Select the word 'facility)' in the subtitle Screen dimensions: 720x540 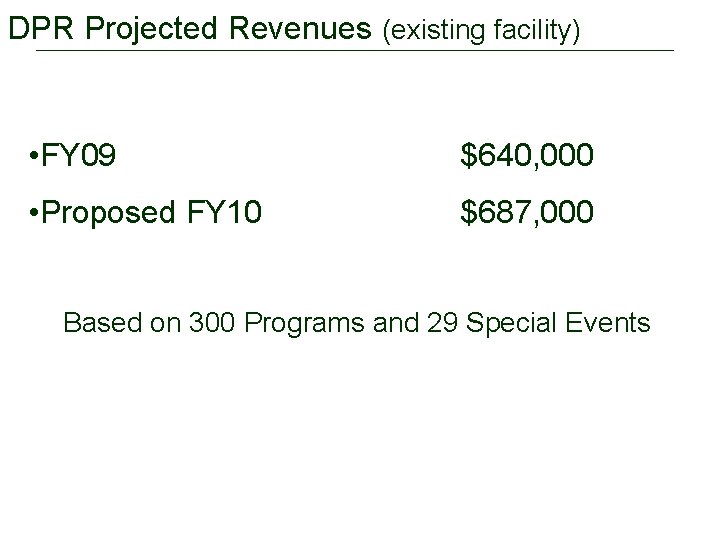pos(537,31)
